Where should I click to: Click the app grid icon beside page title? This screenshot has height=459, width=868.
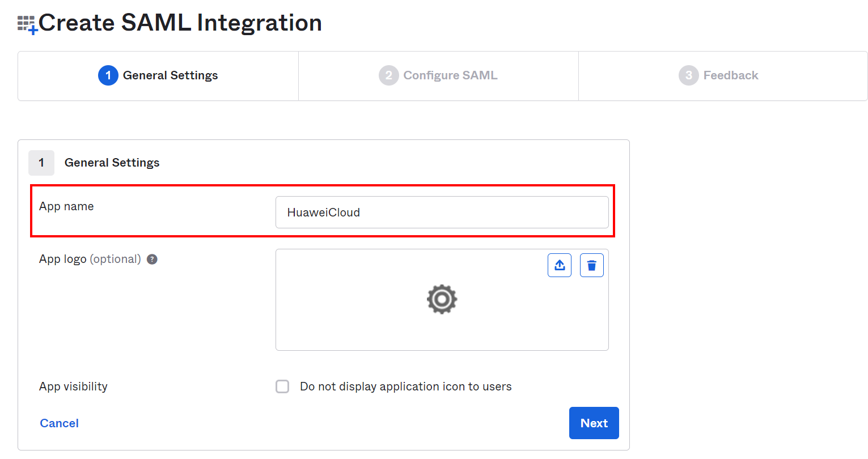click(27, 24)
